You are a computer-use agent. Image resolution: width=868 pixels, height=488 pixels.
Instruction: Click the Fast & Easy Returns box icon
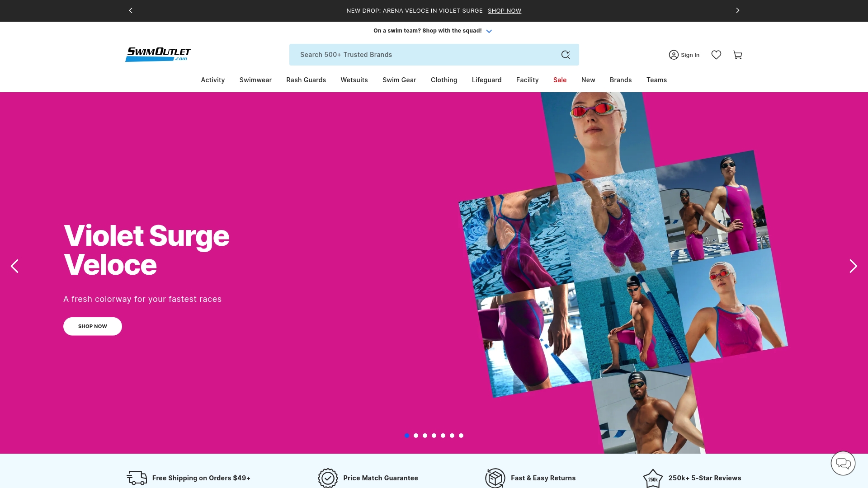[495, 478]
